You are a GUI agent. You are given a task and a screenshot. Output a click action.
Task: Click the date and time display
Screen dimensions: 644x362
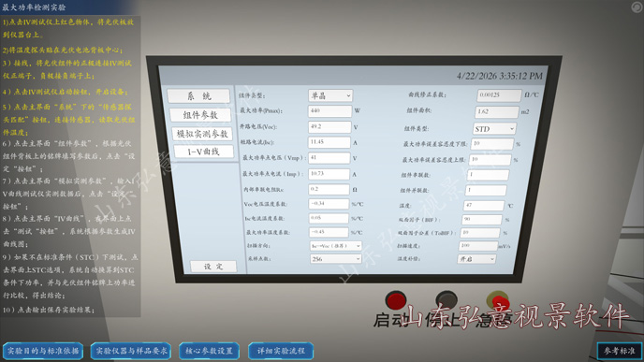[x=500, y=76]
